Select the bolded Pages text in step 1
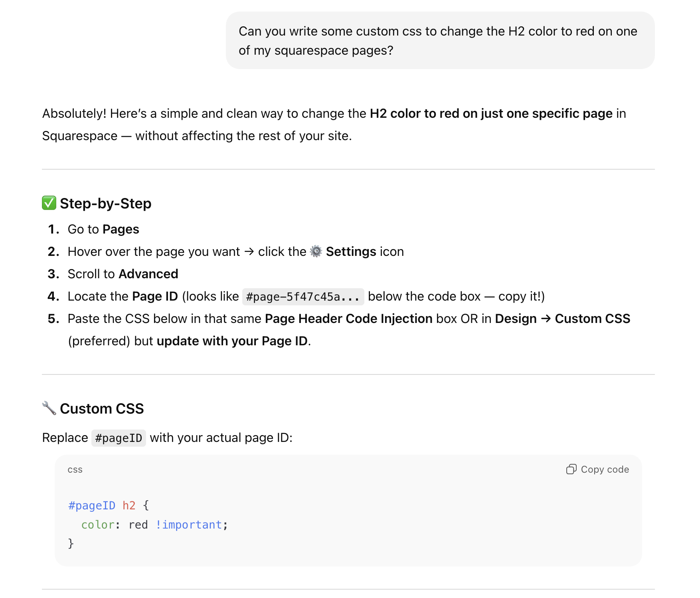Viewport: 700px width, 598px height. [121, 229]
